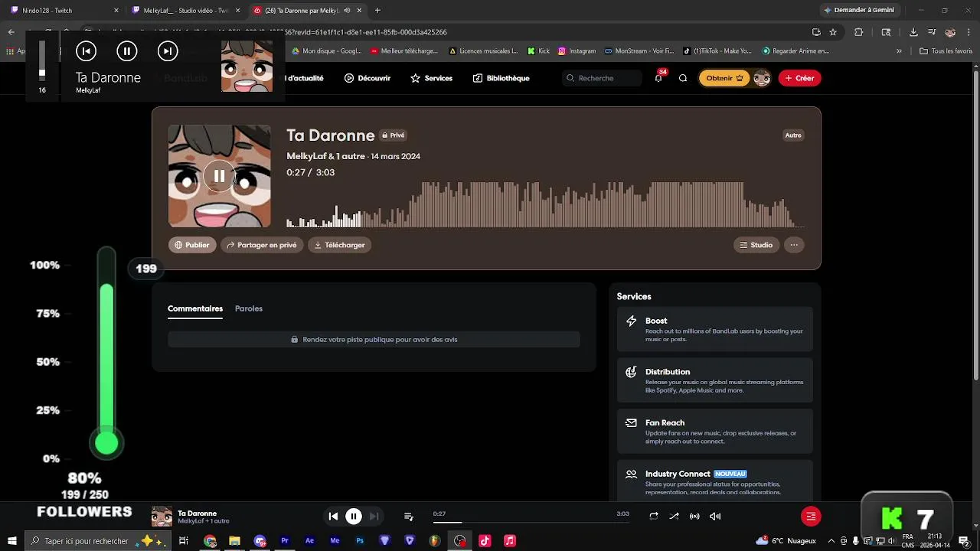Expand hidden bookmarks chevron
Image resolution: width=980 pixels, height=551 pixels.
pyautogui.click(x=899, y=51)
